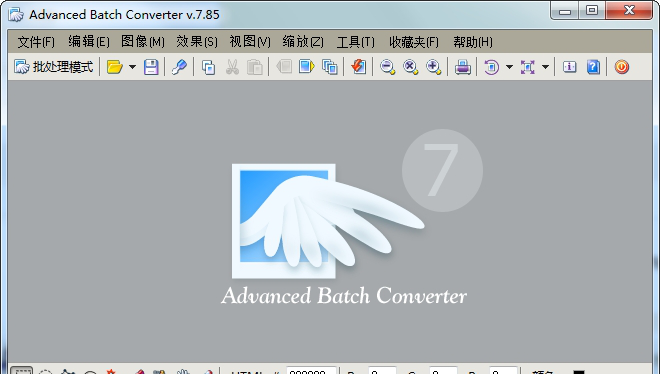Viewport: 660px width, 388px height.
Task: Go to the next image arrow icon
Action: [x=307, y=66]
